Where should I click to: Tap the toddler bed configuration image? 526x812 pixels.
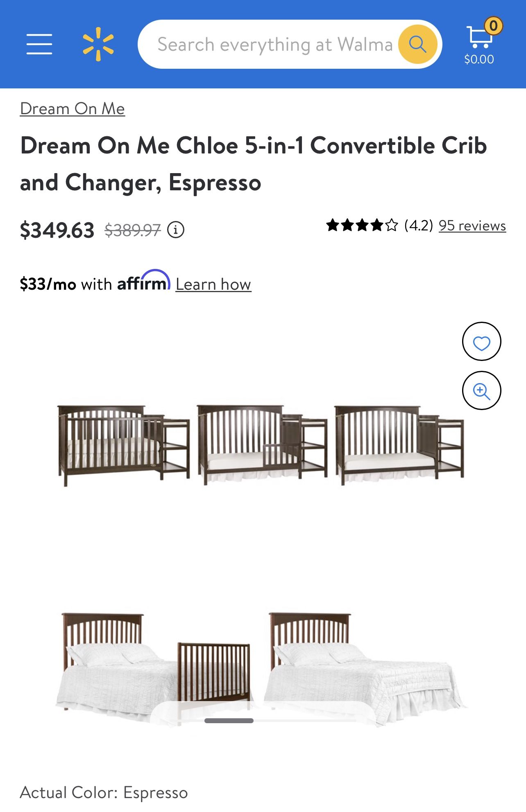coord(262,445)
